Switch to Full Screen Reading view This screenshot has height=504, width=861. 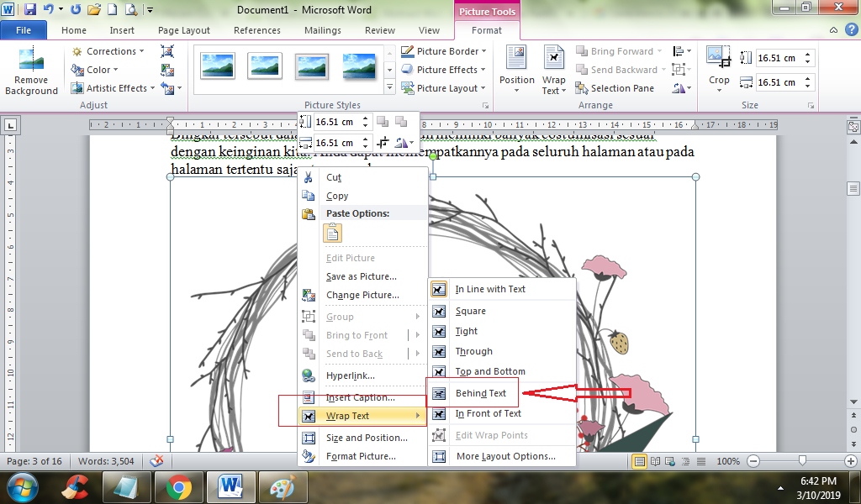coord(655,461)
